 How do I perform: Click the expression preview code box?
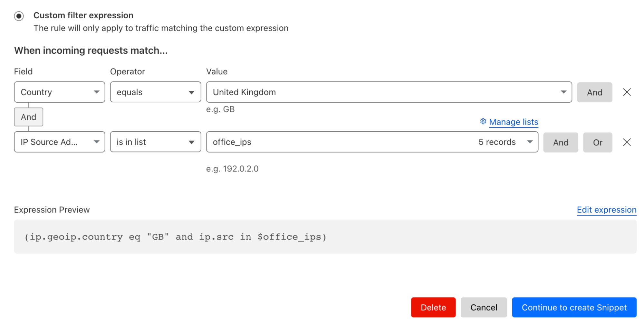325,237
